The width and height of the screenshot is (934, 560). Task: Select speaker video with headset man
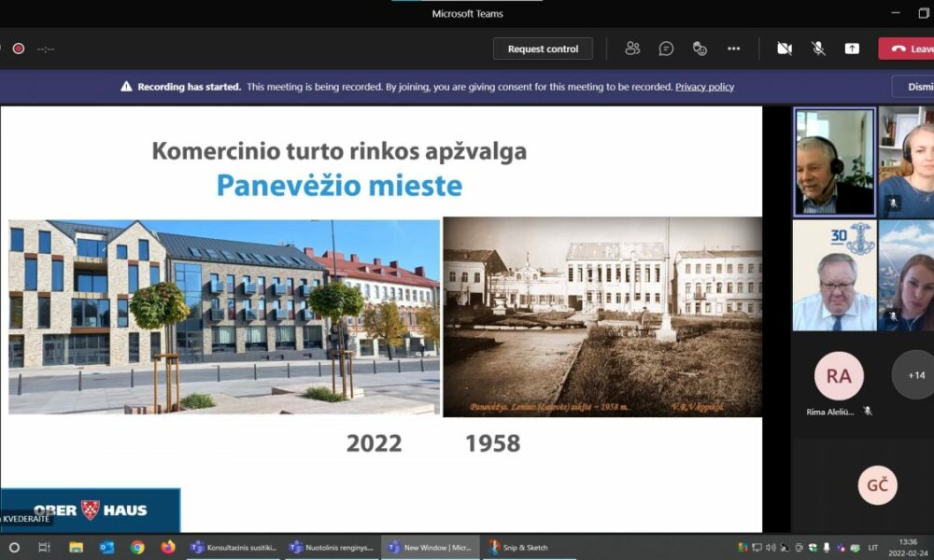coord(834,161)
